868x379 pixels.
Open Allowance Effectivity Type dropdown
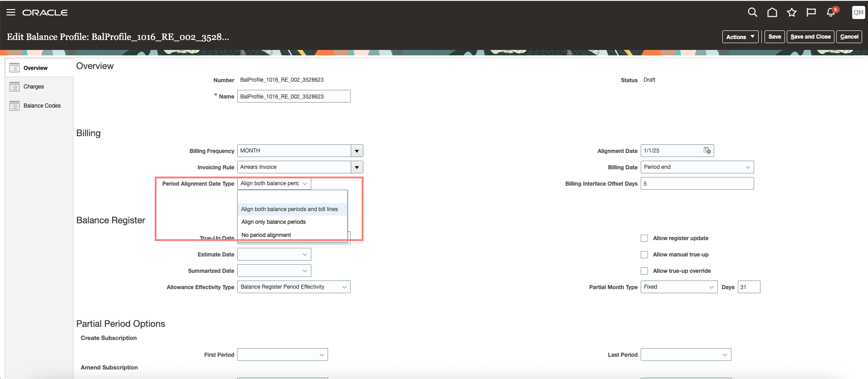294,287
